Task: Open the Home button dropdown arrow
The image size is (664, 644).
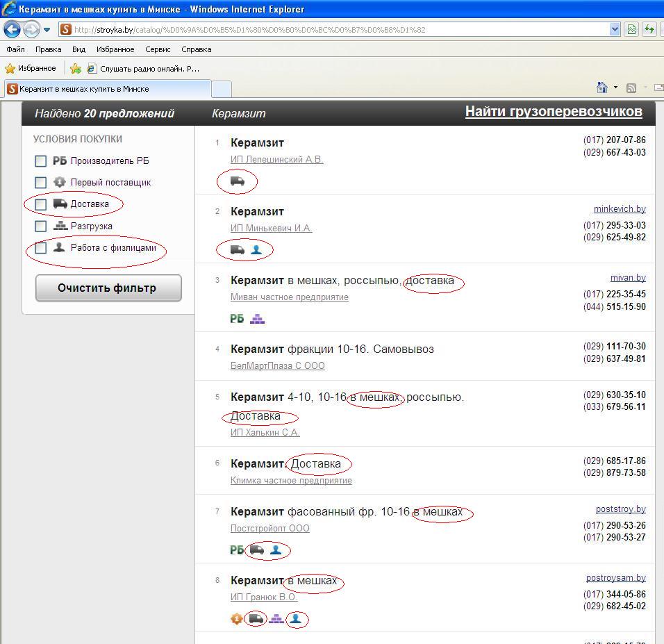Action: pos(615,88)
